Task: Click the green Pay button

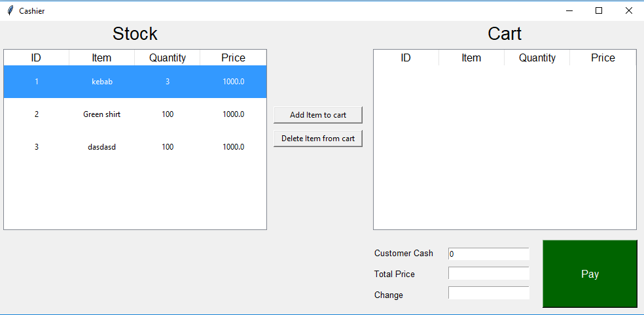Action: [590, 274]
